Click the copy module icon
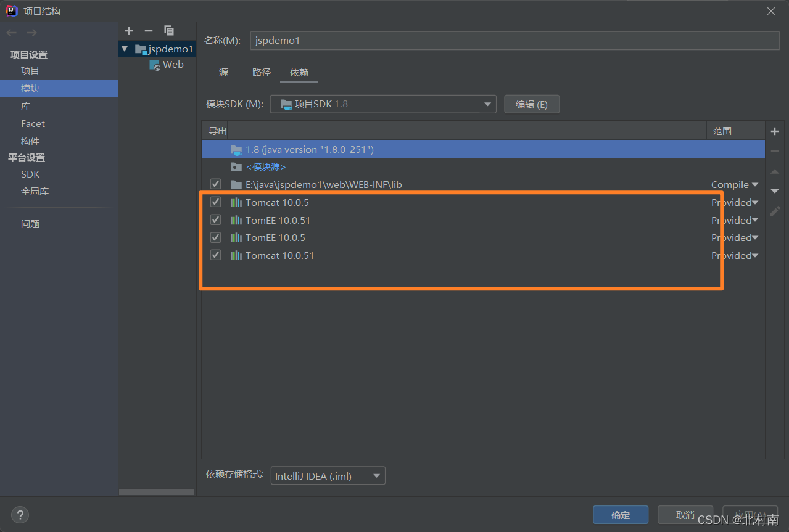The height and width of the screenshot is (532, 789). [168, 30]
